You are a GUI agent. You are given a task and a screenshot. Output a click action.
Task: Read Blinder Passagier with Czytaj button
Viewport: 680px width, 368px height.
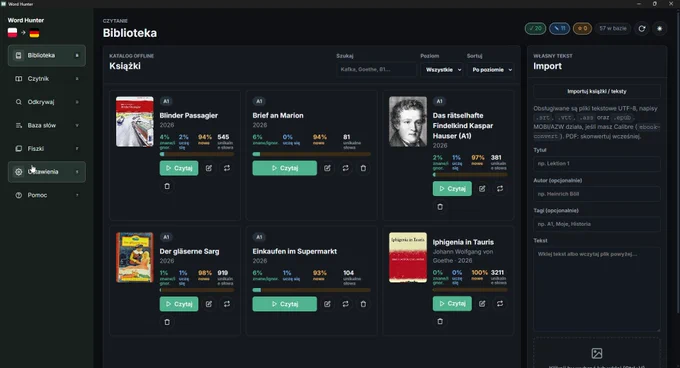[x=179, y=168]
